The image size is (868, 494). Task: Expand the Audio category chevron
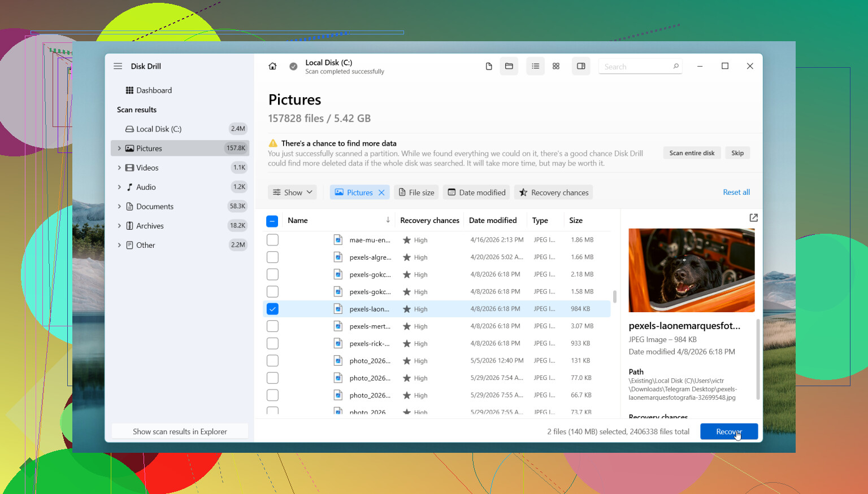pos(119,187)
